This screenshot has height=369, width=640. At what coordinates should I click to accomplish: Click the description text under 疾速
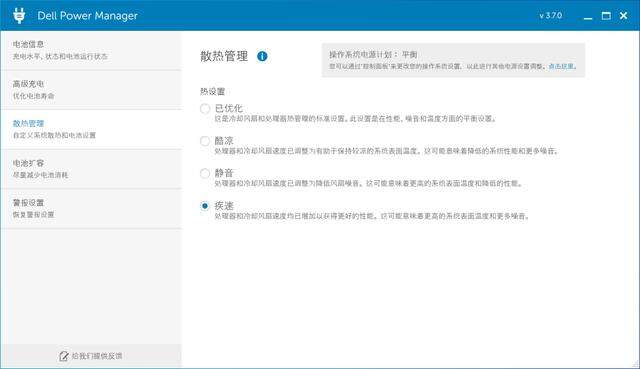pos(372,216)
